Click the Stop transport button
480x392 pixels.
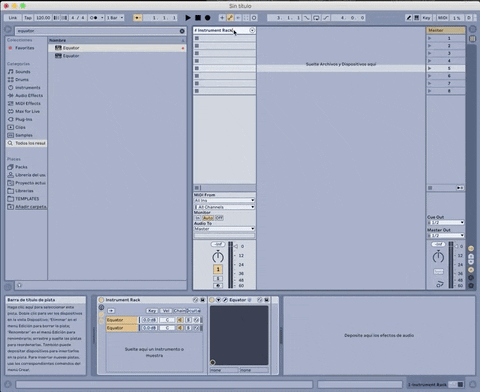click(198, 18)
